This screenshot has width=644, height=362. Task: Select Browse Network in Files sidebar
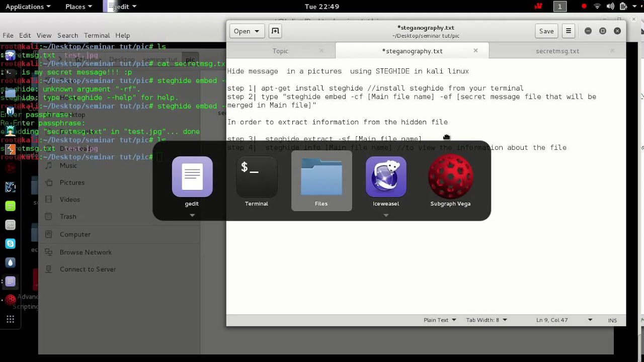click(86, 252)
